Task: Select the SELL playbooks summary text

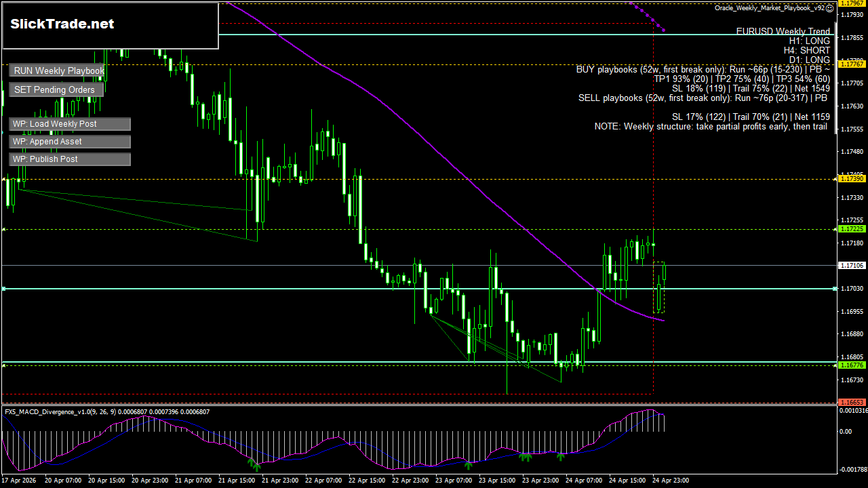Action: tap(704, 98)
